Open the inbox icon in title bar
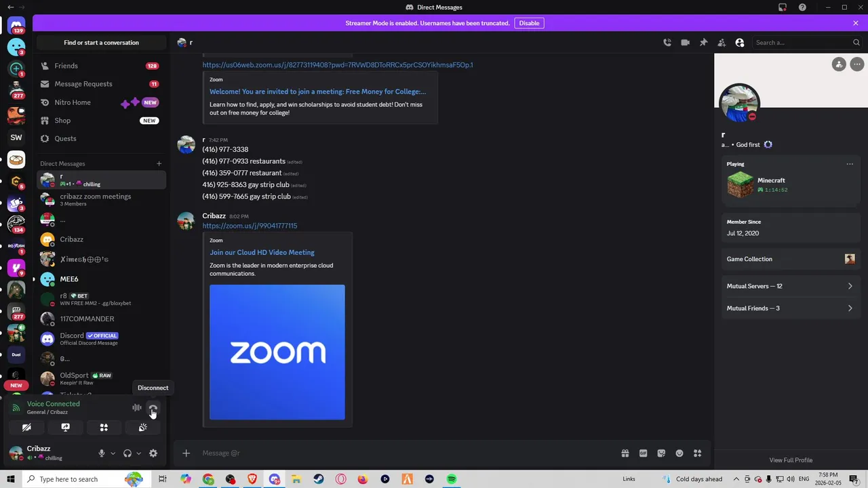The image size is (868, 488). pyautogui.click(x=783, y=7)
